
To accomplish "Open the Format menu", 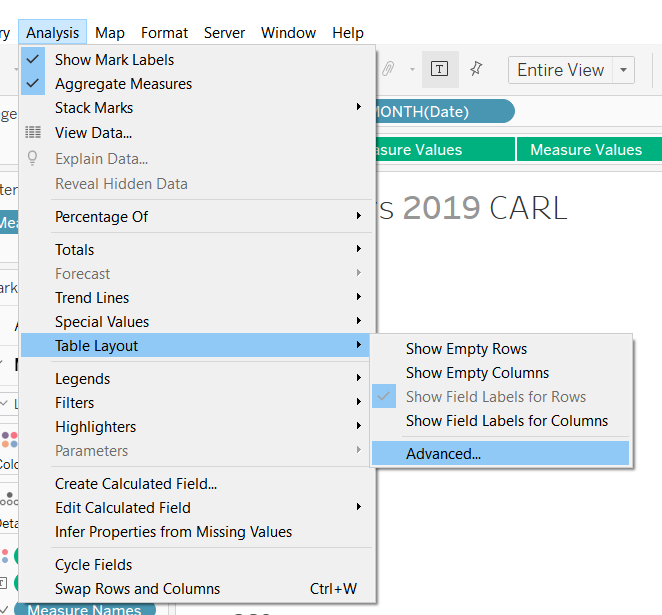I will [164, 33].
